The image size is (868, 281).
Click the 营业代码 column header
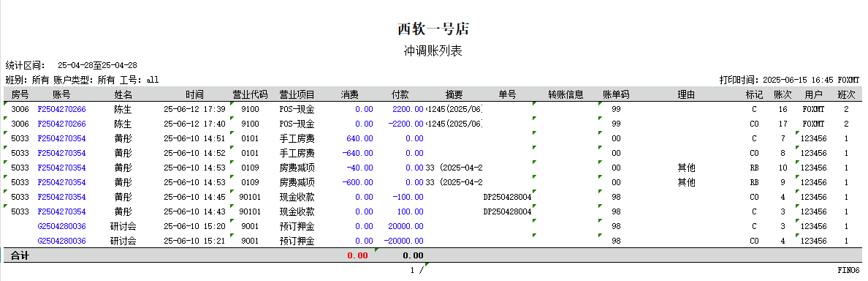coord(250,94)
